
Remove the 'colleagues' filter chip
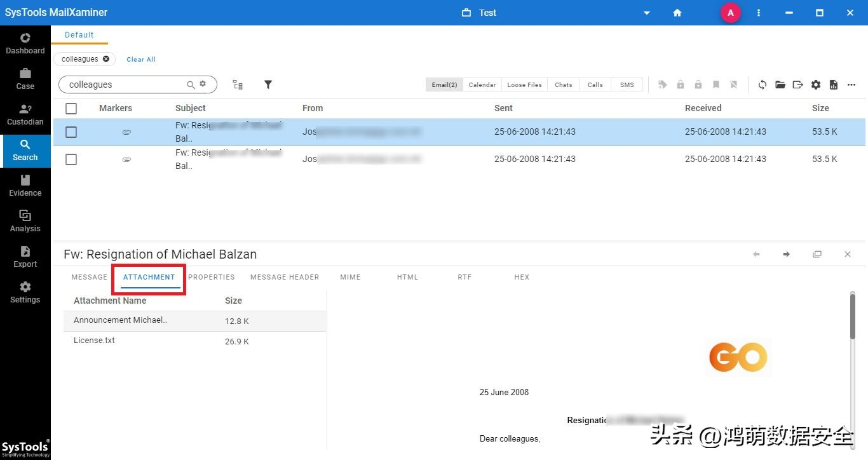click(x=106, y=59)
